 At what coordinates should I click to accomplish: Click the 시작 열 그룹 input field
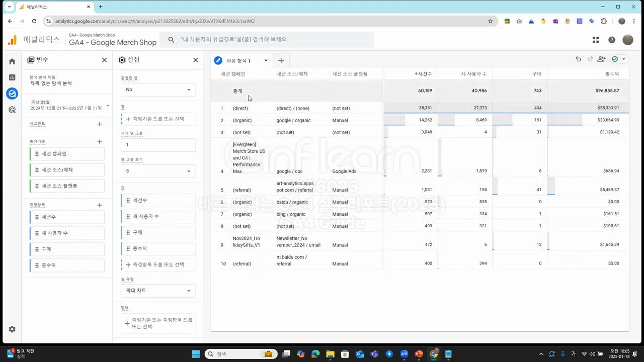coord(158,145)
